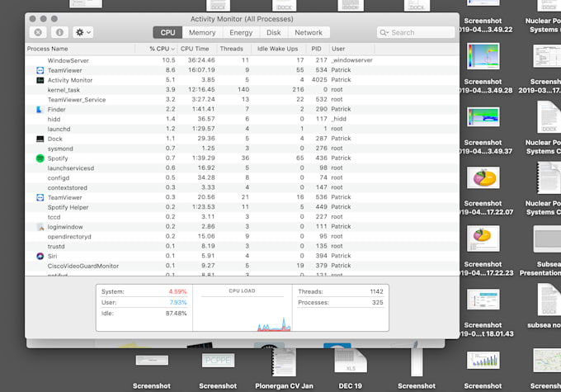
Task: Select the TeamViewer_Service process row
Action: click(243, 100)
